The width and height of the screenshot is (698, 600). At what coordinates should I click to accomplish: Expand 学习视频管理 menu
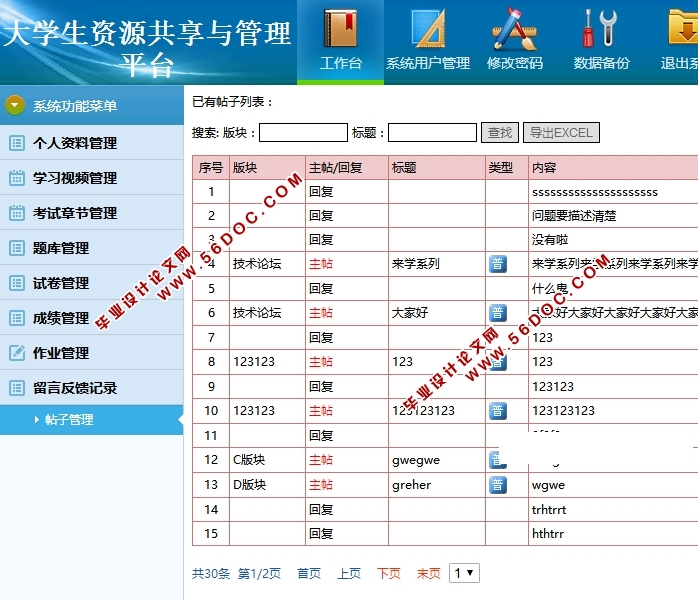(92, 178)
